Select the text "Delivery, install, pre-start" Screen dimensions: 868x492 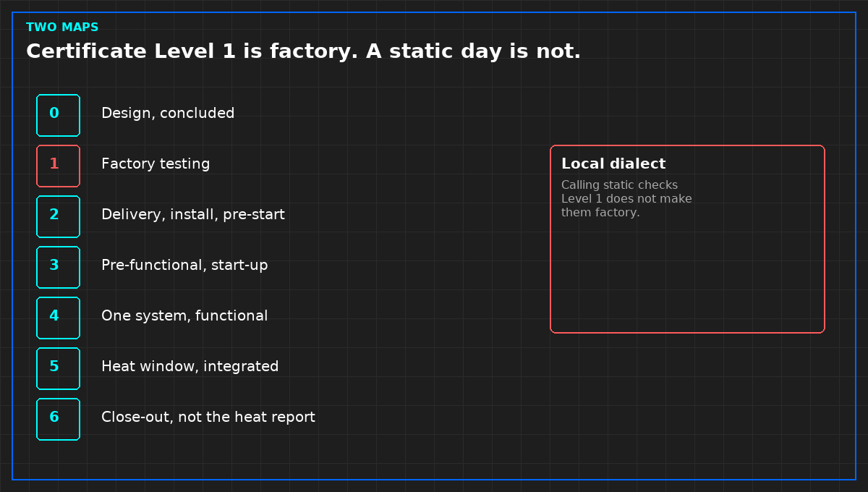click(193, 215)
